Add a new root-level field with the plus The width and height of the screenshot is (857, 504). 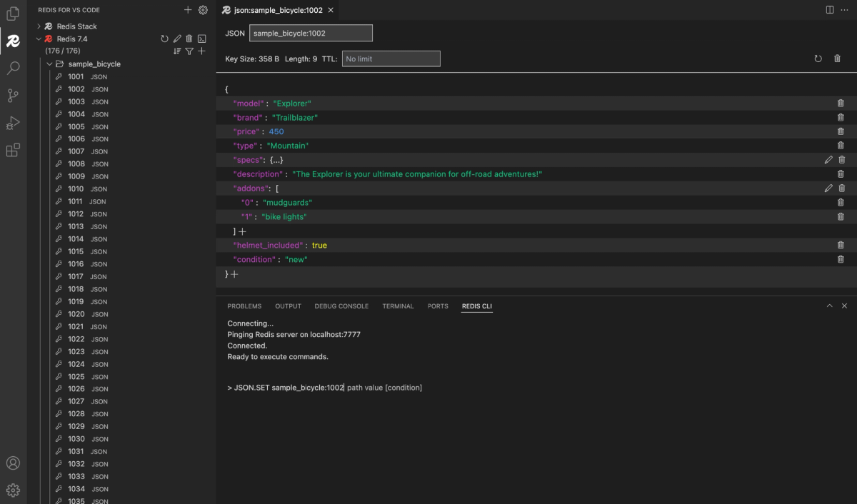click(236, 273)
